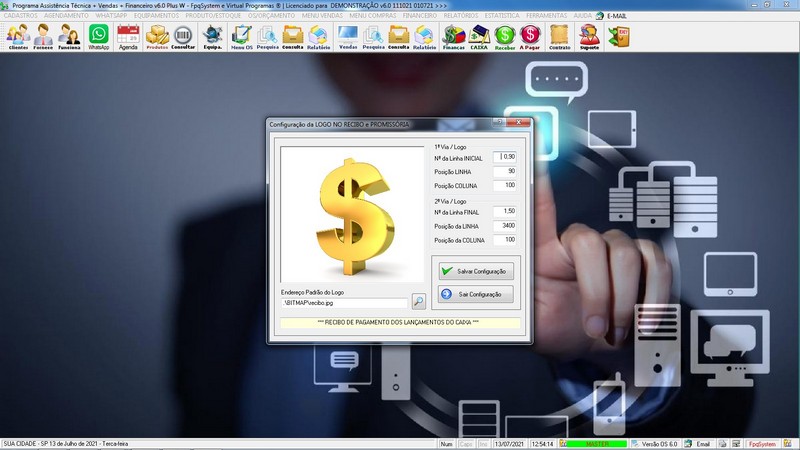Open the AGENDAMENTO menu
The width and height of the screenshot is (800, 450).
tap(66, 16)
